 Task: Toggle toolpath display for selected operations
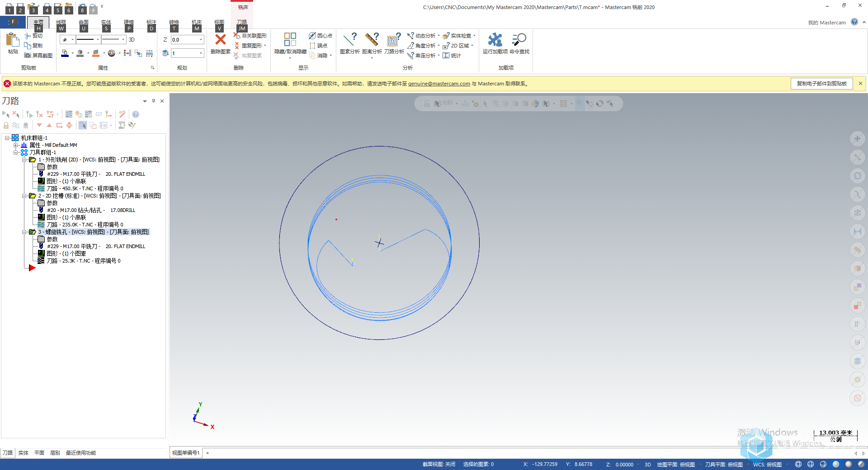16,125
